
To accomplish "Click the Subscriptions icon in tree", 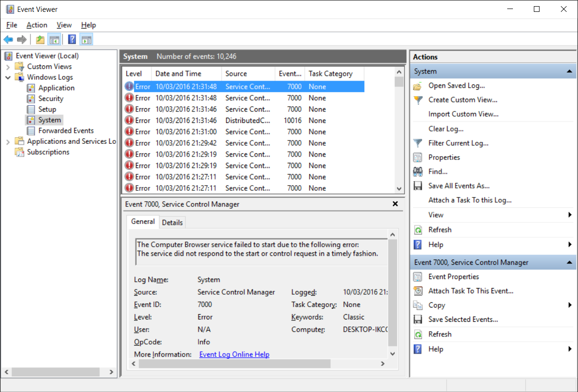I will (19, 152).
